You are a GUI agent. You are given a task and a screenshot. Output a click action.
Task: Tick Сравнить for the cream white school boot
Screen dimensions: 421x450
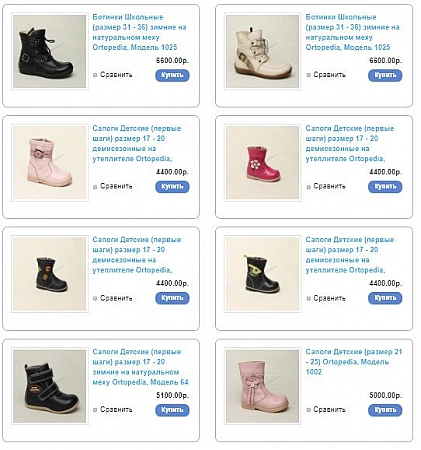pyautogui.click(x=308, y=75)
